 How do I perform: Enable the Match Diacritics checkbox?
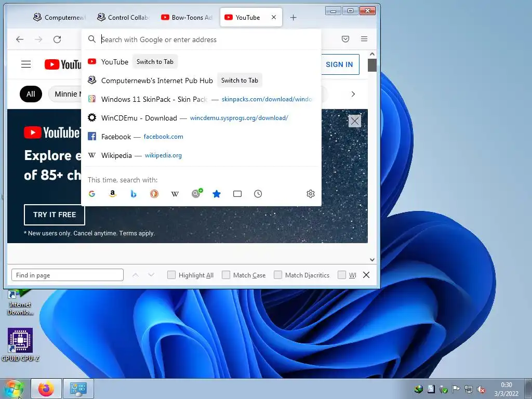pyautogui.click(x=278, y=275)
